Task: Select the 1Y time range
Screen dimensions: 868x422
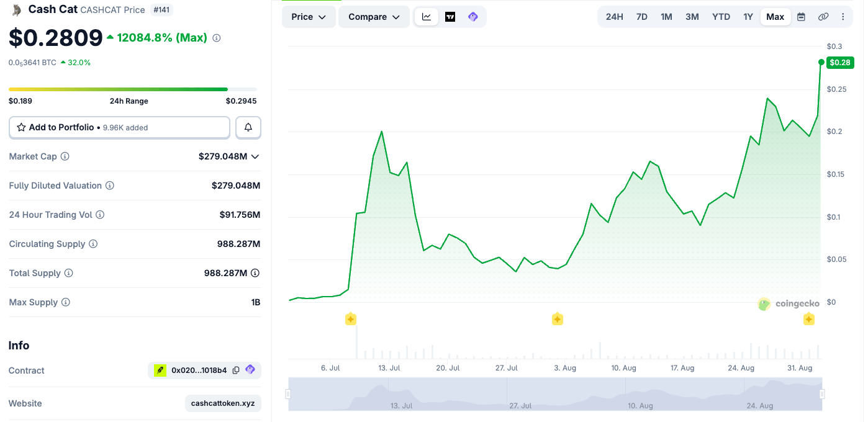Action: click(748, 17)
